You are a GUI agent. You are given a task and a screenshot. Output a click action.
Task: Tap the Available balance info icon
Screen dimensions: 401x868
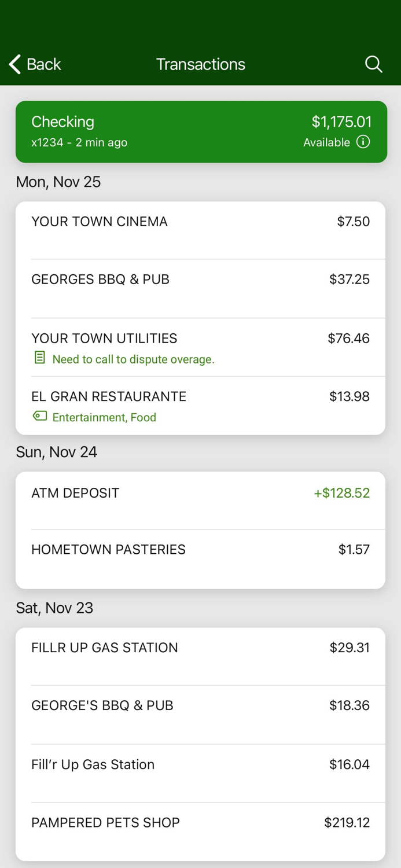click(x=364, y=142)
